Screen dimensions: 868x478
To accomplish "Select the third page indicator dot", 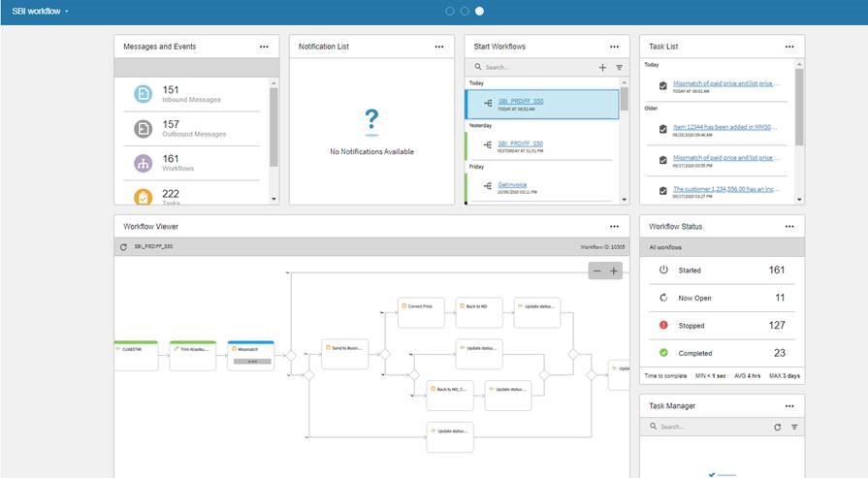I will pos(479,11).
